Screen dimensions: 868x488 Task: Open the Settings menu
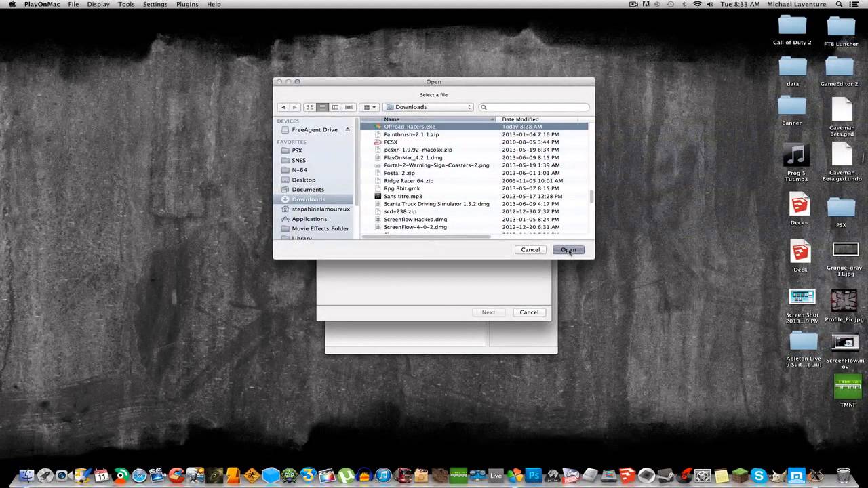click(x=155, y=4)
